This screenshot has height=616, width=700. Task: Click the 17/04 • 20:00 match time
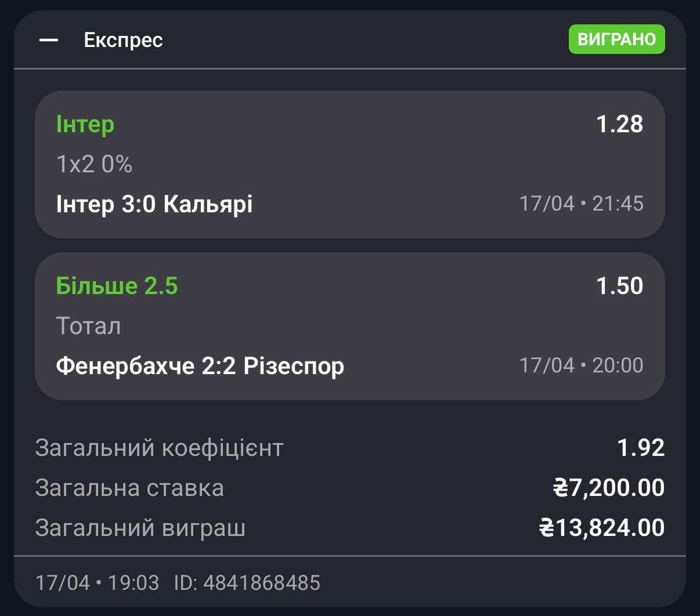(x=581, y=365)
